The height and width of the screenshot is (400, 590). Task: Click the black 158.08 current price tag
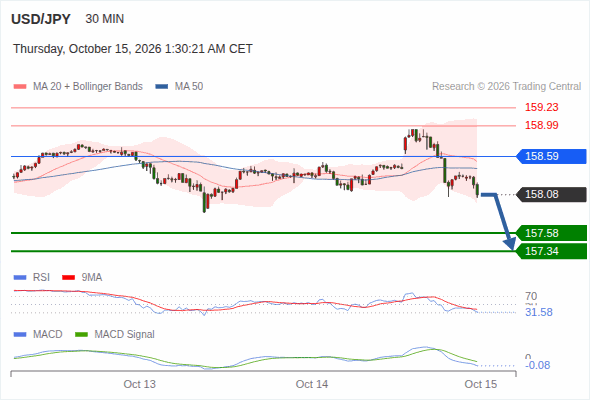tap(551, 195)
